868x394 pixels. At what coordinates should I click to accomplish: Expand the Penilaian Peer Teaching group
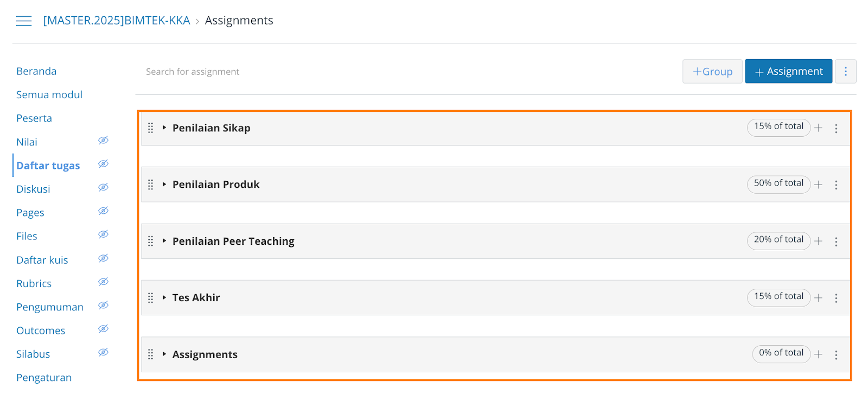[x=164, y=241]
